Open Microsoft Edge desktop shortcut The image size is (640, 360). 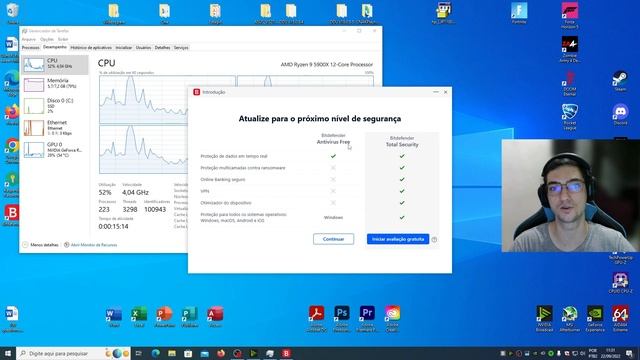coord(11,82)
